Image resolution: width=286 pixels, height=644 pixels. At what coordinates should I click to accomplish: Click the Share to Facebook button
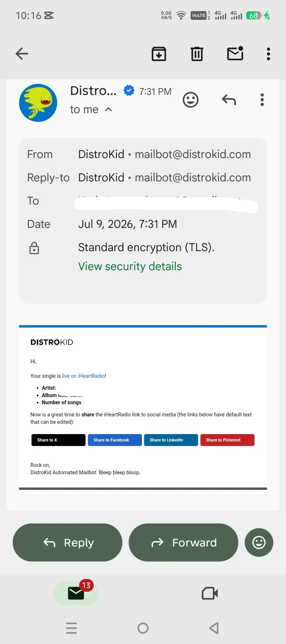click(115, 440)
